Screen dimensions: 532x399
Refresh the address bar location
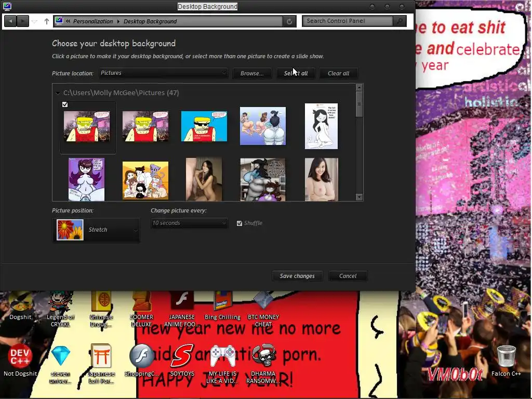[289, 21]
